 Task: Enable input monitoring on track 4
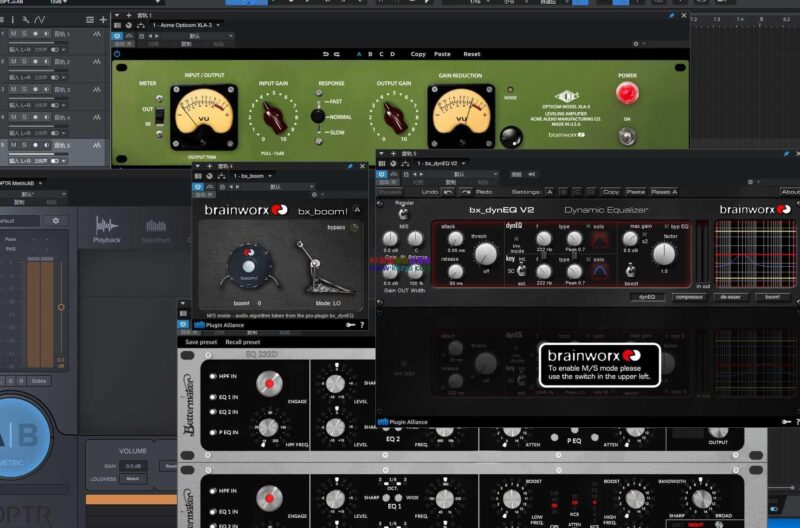pyautogui.click(x=46, y=117)
